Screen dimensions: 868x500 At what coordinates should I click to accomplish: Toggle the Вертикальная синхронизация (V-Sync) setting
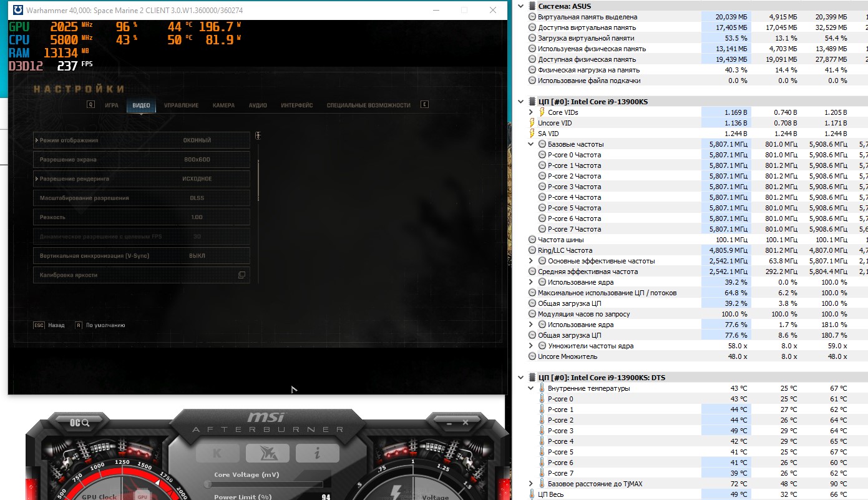click(x=142, y=256)
